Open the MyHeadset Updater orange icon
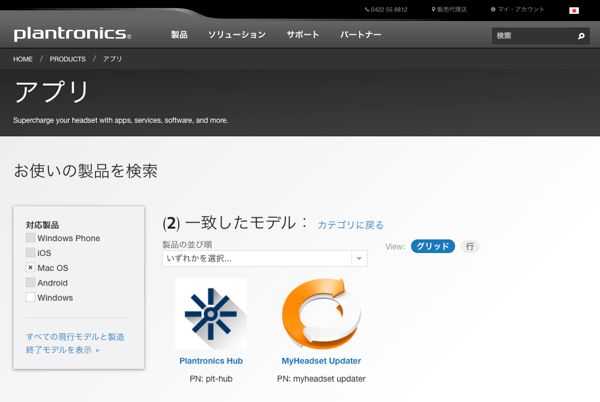Screen dimensions: 600x402 [x=321, y=314]
